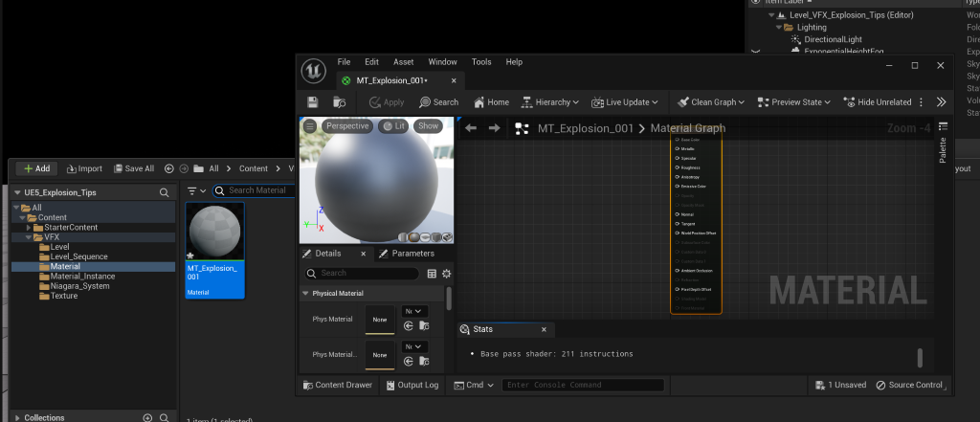Browse to asset in Content Browser icon
The height and width of the screenshot is (422, 980).
point(340,101)
